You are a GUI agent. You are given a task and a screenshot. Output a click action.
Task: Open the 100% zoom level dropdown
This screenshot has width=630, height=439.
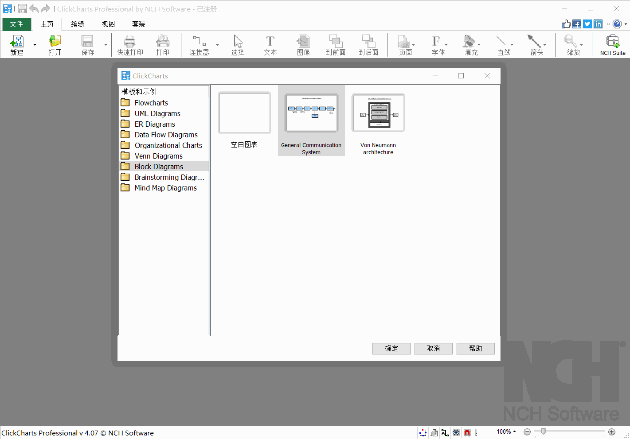(506, 432)
